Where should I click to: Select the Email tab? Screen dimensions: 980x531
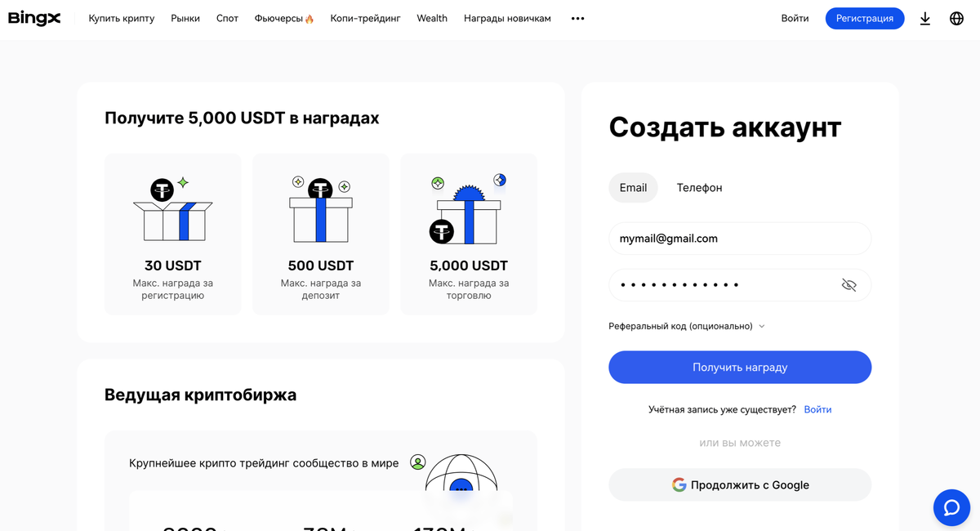(x=633, y=187)
